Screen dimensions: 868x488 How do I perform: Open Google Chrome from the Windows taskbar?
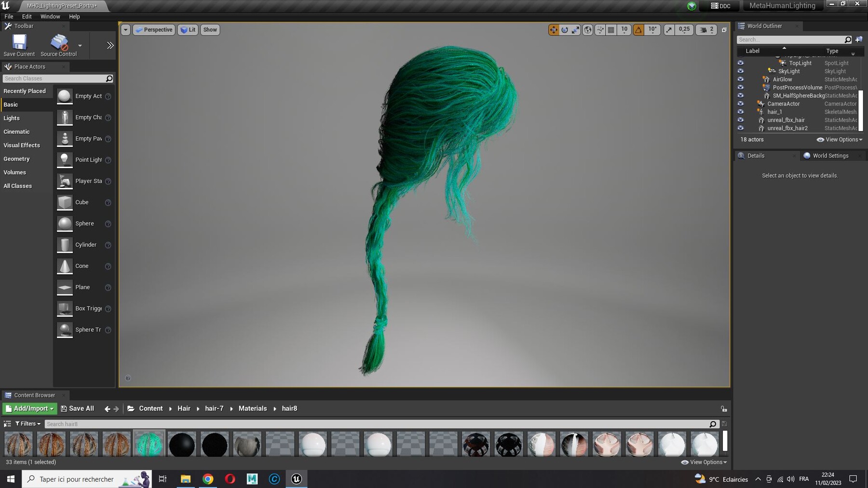pyautogui.click(x=208, y=479)
